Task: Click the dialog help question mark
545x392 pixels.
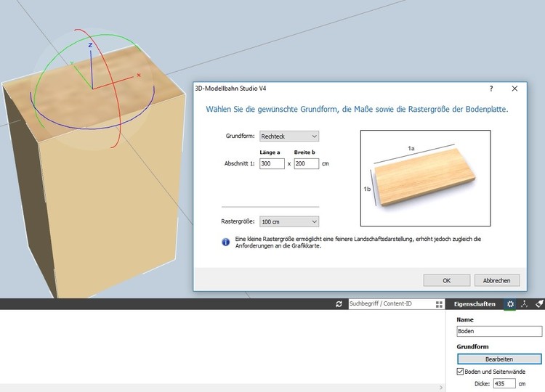Action: (x=491, y=89)
